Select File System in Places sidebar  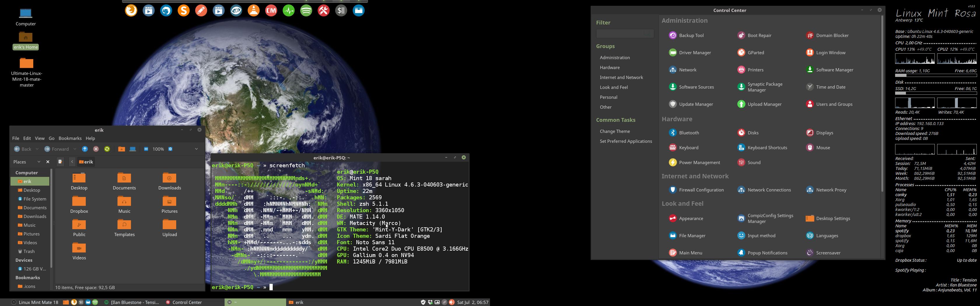tap(32, 199)
